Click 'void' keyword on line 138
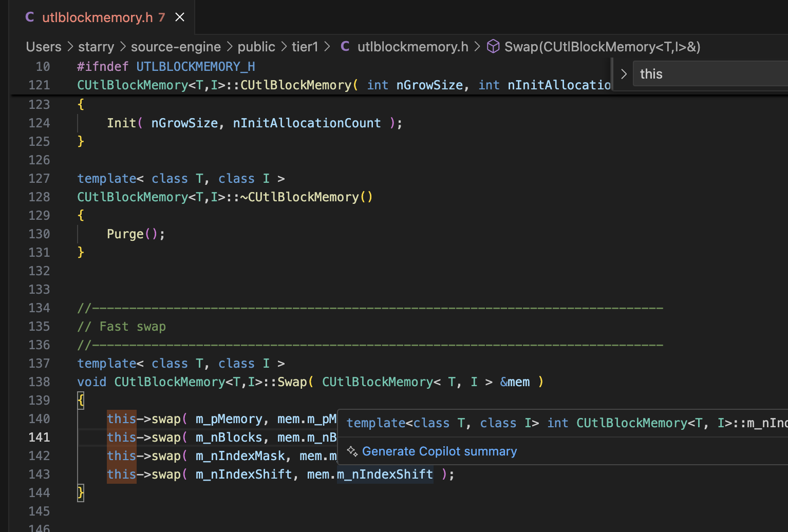Viewport: 788px width, 532px height. click(x=92, y=382)
